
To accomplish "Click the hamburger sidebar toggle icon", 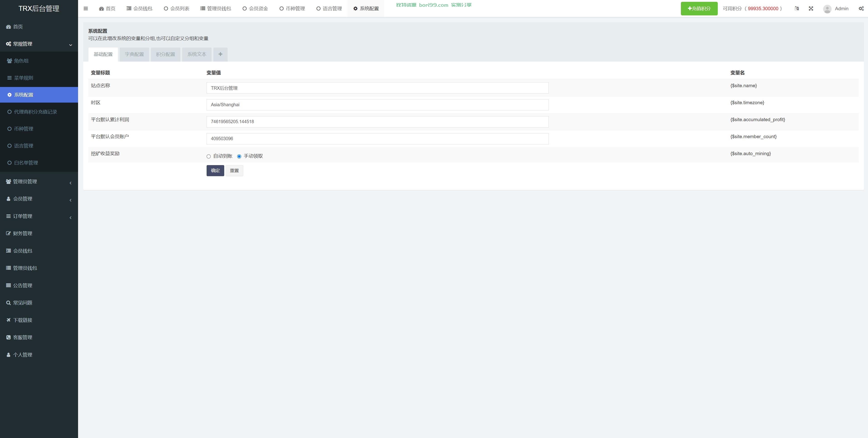I will (86, 8).
